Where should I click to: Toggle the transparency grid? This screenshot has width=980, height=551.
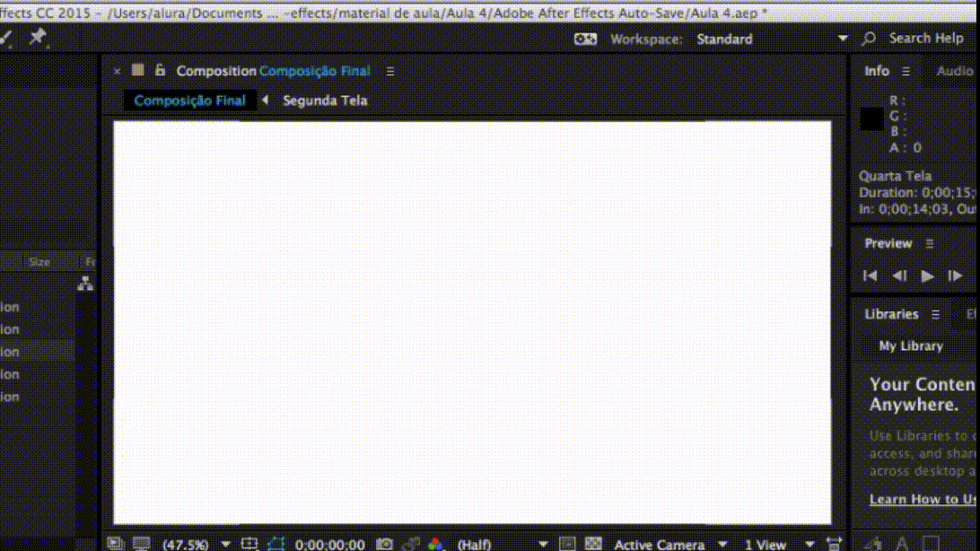click(x=593, y=544)
